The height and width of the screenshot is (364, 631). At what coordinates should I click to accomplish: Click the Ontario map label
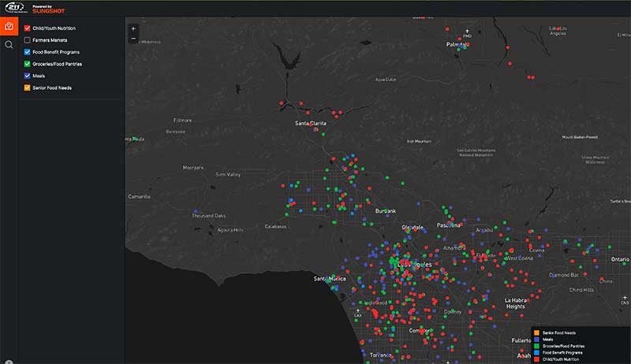tap(620, 259)
